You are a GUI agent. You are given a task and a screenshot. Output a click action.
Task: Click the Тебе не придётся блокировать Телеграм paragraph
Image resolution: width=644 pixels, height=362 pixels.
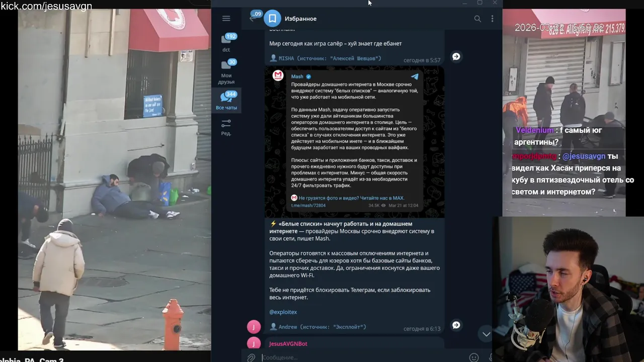pyautogui.click(x=350, y=294)
